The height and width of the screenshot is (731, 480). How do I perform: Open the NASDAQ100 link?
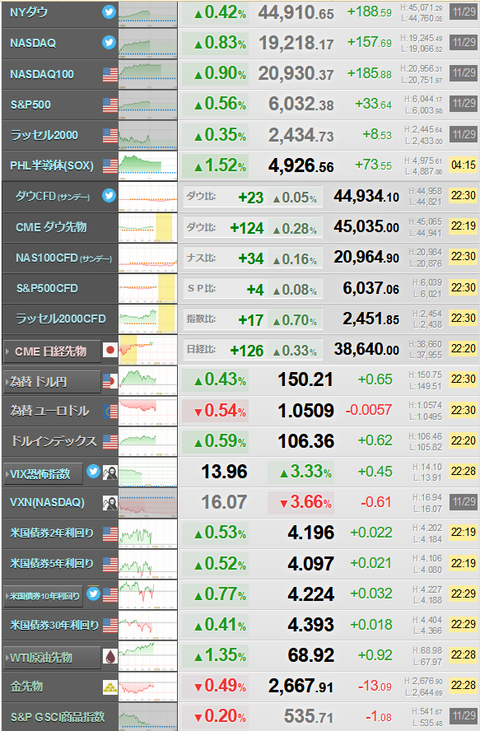[41, 74]
